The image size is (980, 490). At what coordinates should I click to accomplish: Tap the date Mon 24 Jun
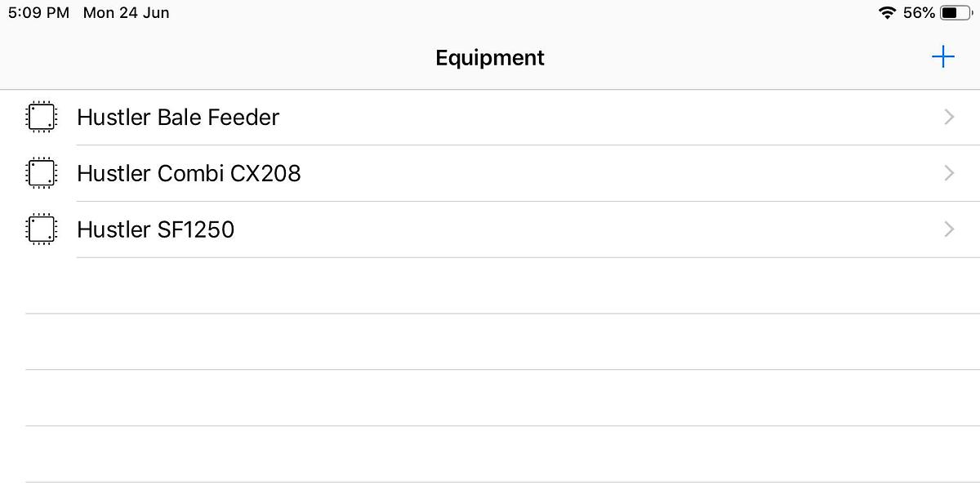126,12
